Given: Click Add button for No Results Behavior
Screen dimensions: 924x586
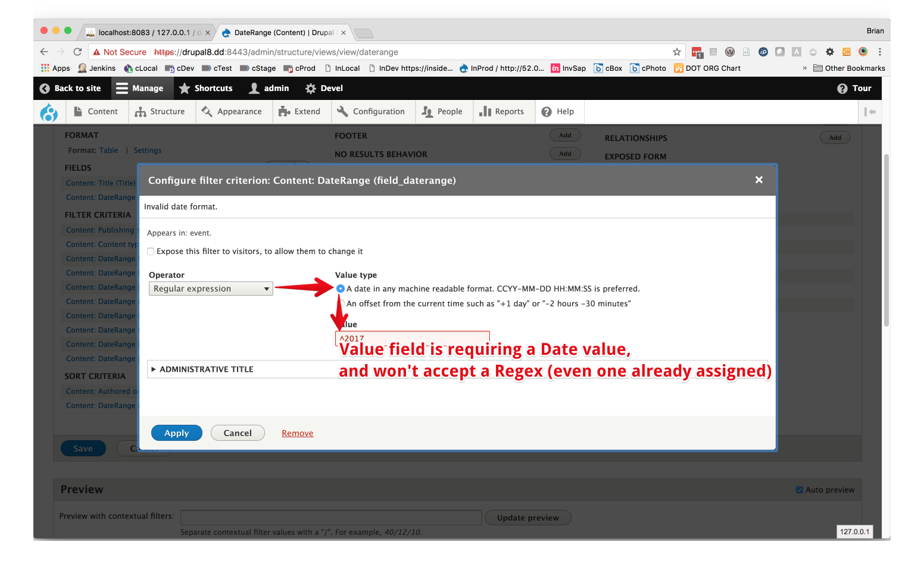Looking at the screenshot, I should [x=565, y=153].
